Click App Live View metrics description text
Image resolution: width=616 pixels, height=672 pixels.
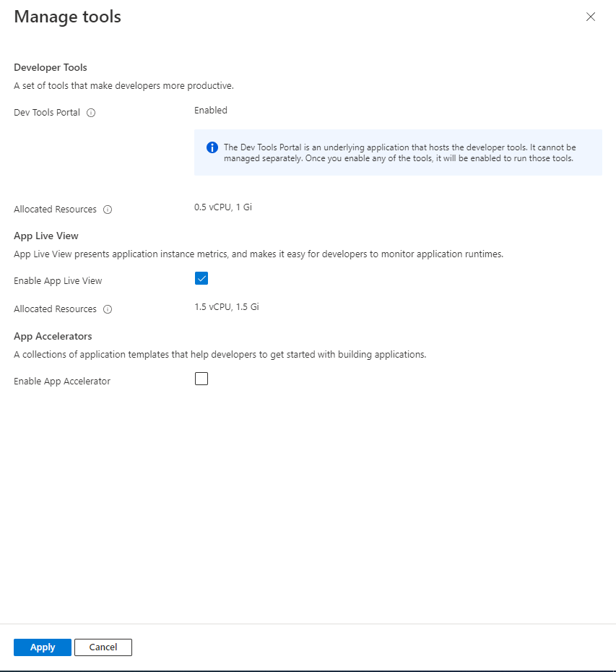(259, 254)
